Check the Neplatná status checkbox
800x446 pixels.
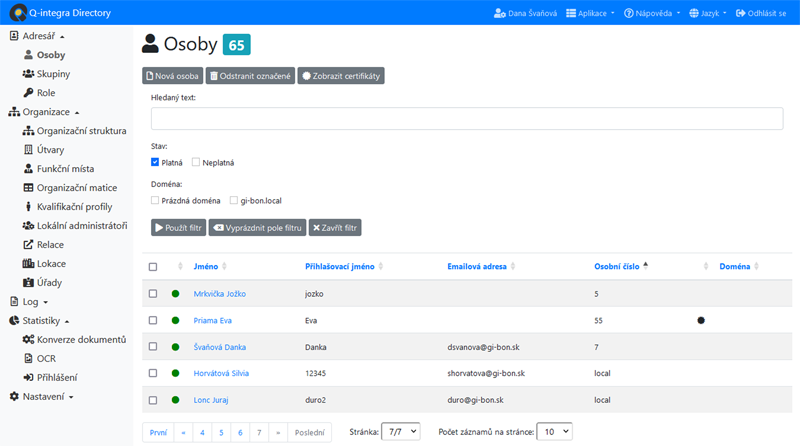pyautogui.click(x=196, y=162)
